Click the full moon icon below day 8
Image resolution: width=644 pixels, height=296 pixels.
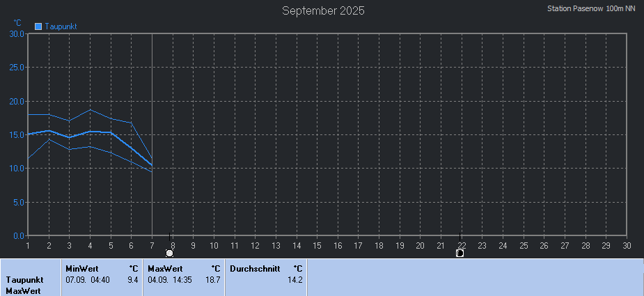pos(169,253)
